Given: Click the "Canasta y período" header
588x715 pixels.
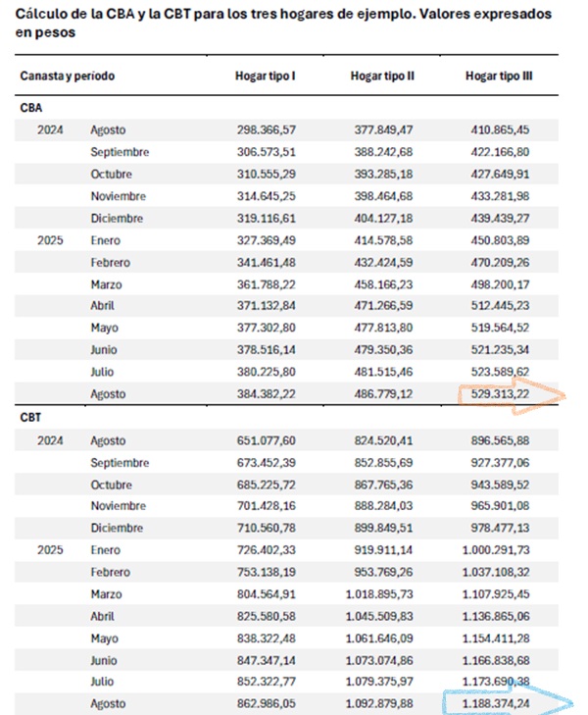Looking at the screenshot, I should coord(65,76).
